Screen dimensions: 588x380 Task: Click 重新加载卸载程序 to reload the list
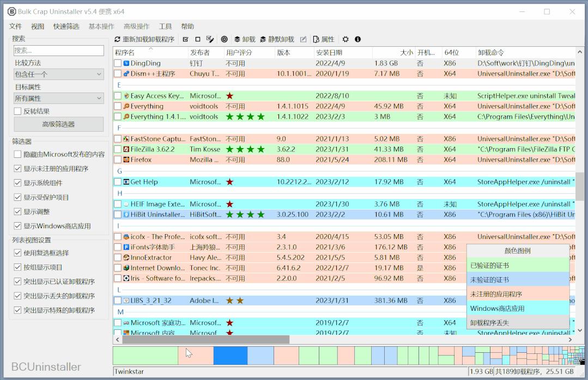147,39
